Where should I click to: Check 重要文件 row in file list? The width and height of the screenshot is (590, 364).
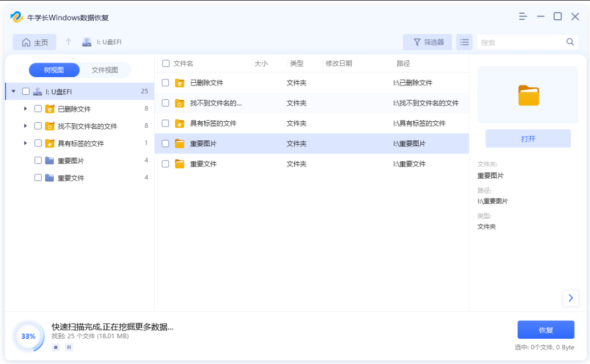[166, 164]
